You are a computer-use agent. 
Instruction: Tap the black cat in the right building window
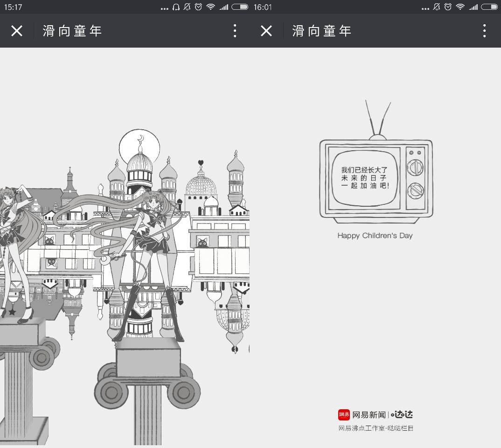tap(202, 242)
